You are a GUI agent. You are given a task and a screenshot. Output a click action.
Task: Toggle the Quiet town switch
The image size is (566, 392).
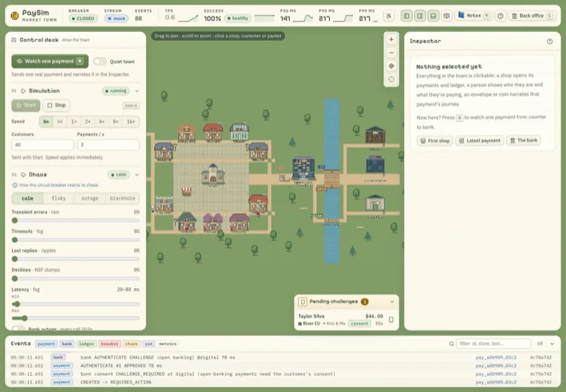click(100, 61)
